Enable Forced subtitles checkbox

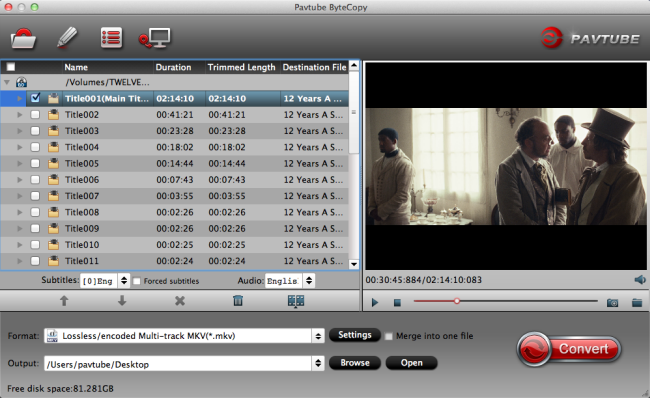pos(136,281)
